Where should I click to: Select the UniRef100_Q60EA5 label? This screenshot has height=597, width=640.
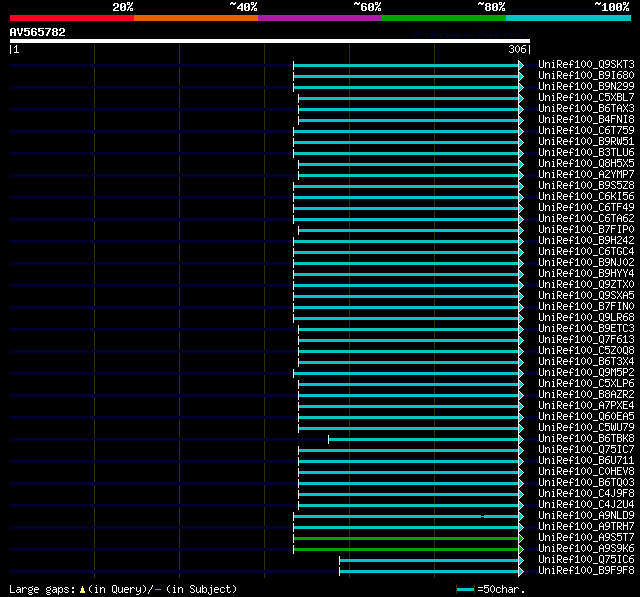[586, 417]
